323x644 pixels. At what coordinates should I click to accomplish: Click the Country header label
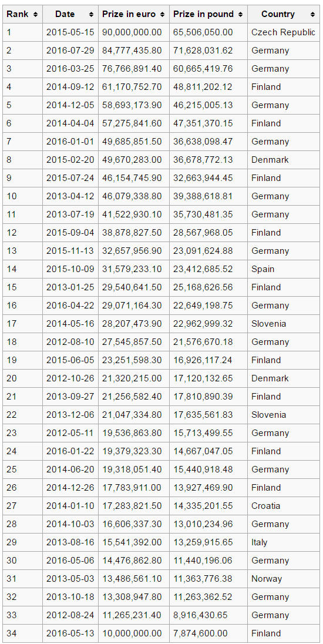(278, 14)
